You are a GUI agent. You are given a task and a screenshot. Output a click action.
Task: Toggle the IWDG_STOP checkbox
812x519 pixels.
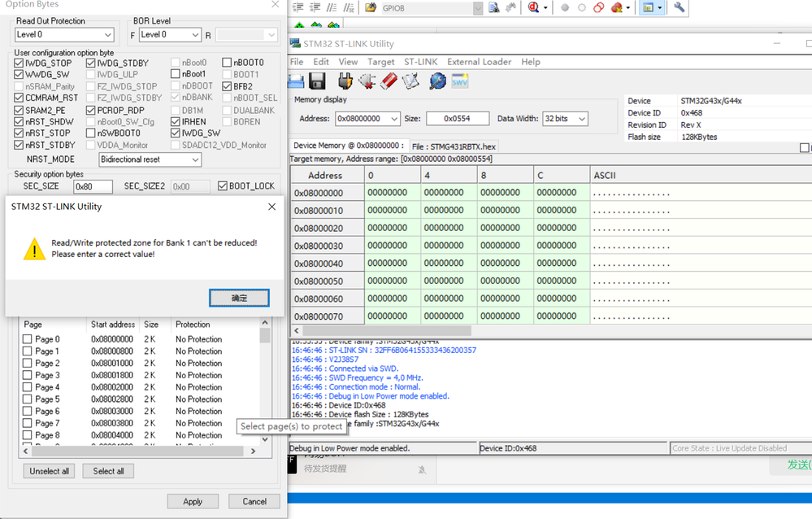[19, 63]
